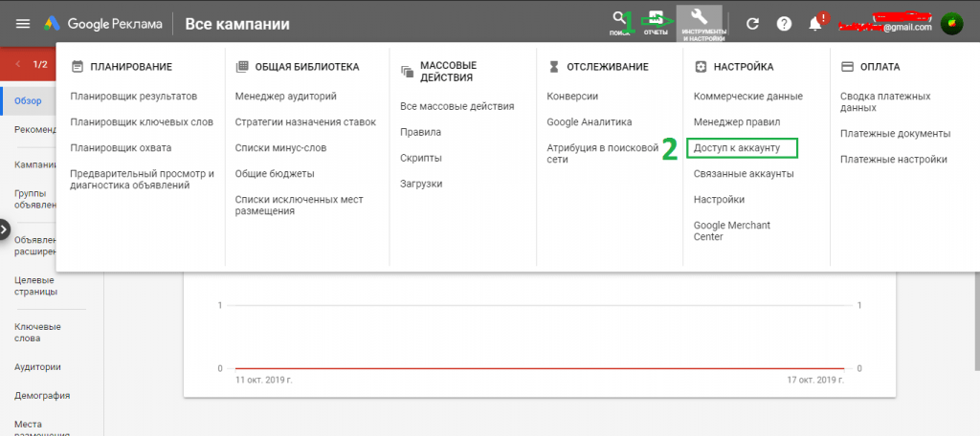Open Списки минус-слов

(x=280, y=148)
